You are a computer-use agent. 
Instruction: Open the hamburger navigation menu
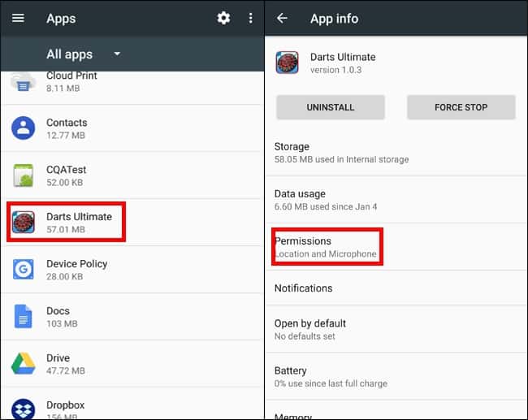[18, 19]
